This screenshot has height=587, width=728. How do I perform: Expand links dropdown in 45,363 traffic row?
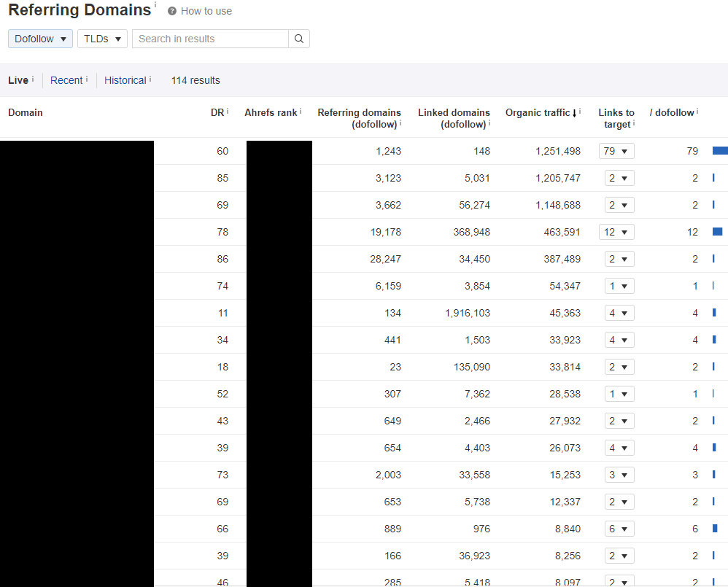(x=619, y=313)
